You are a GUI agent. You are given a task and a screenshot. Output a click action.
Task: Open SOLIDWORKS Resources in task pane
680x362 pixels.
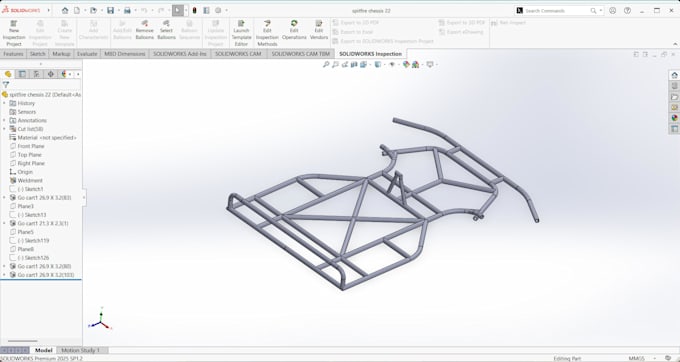point(674,75)
